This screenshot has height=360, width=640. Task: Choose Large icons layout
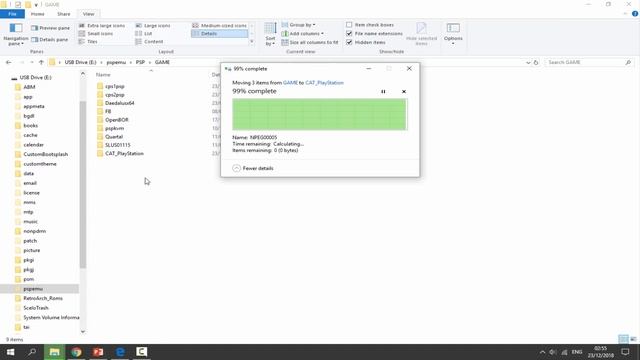(153, 25)
